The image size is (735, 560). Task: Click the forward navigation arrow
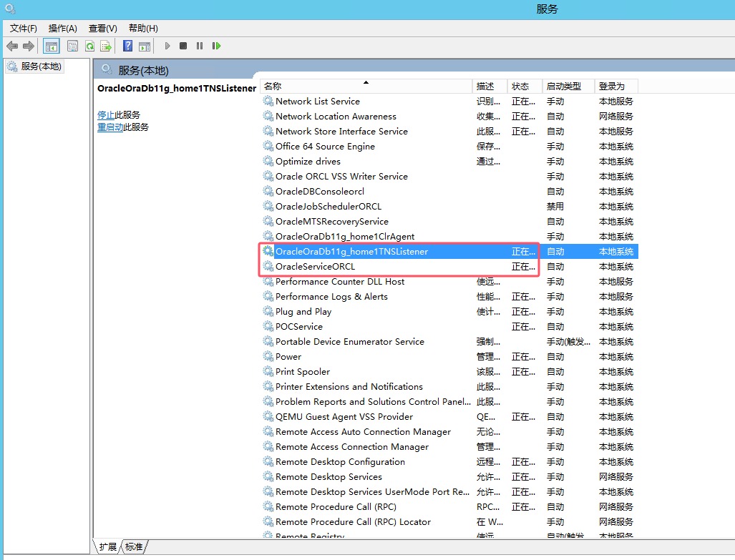click(x=27, y=46)
